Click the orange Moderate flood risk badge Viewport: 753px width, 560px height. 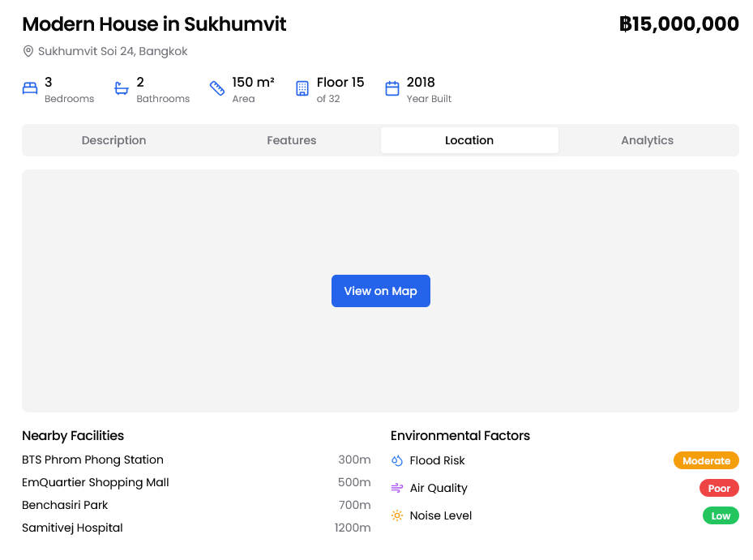(x=706, y=461)
